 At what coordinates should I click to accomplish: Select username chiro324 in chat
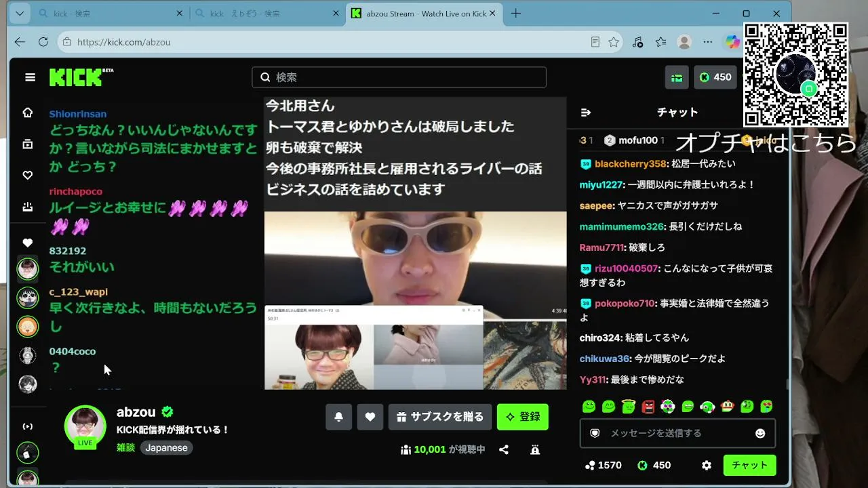[x=600, y=338]
